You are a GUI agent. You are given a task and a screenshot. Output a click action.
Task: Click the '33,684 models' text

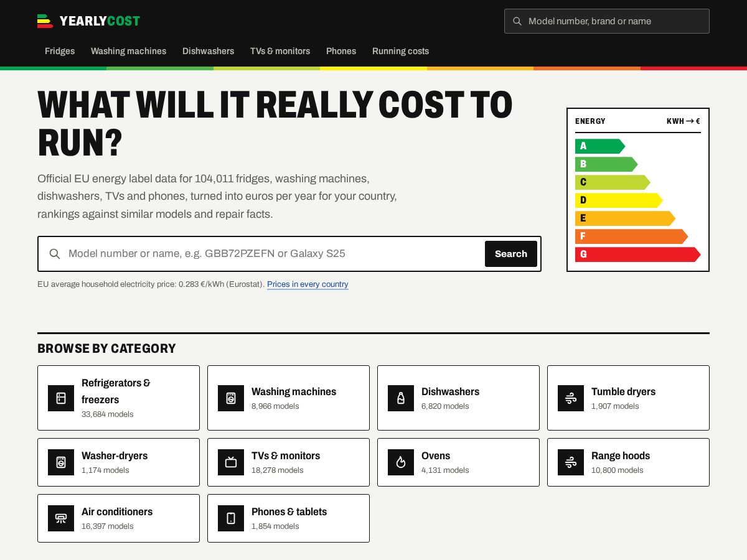(x=108, y=414)
